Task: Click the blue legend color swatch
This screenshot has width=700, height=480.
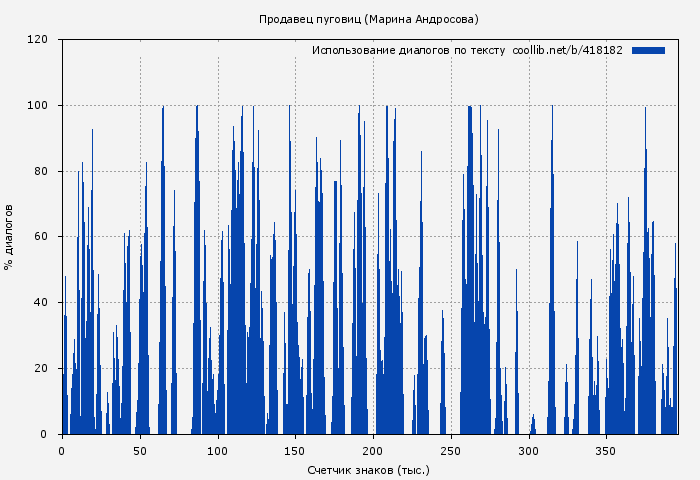Action: [648, 50]
